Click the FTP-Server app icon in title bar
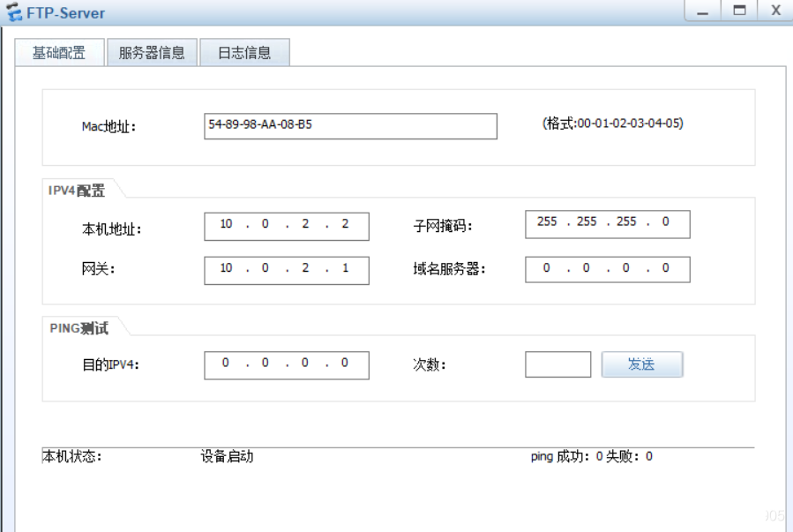Viewport: 793px width, 532px height. point(14,13)
